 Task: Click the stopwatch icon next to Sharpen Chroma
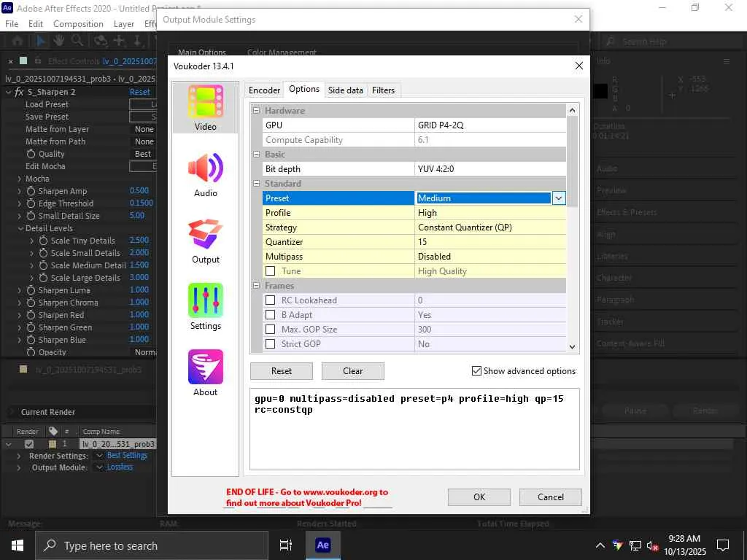[31, 303]
